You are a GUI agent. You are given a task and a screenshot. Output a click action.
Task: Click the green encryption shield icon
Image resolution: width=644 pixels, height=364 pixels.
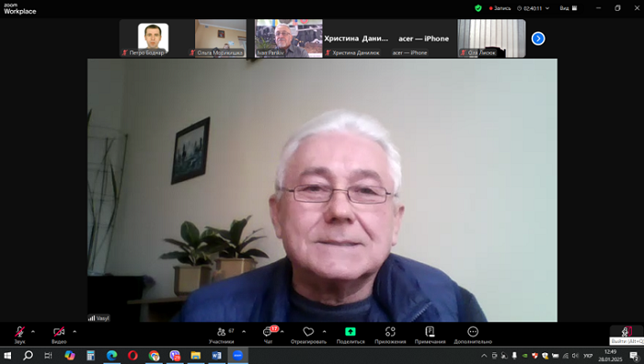click(x=478, y=8)
